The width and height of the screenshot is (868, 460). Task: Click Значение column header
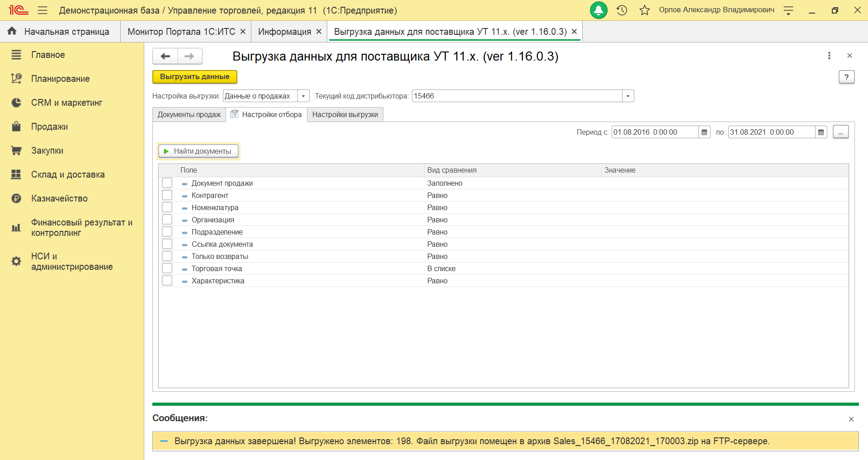[725, 170]
